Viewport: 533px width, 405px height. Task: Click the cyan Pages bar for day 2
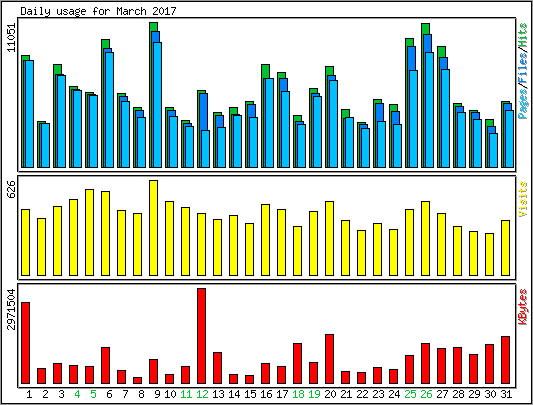[x=46, y=145]
